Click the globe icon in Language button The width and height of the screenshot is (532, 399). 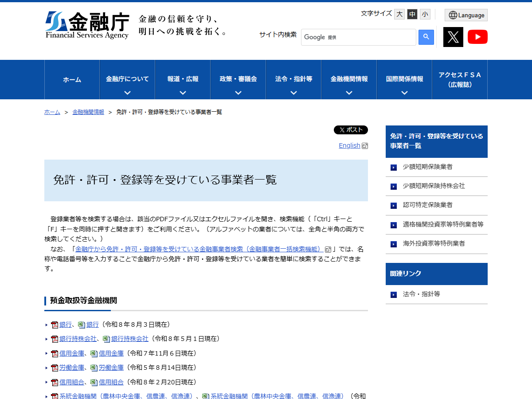[453, 15]
